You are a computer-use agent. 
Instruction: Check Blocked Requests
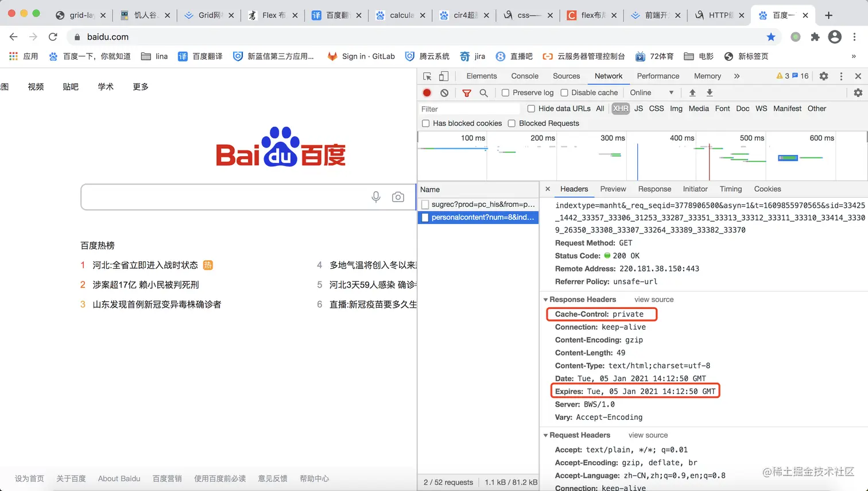pos(511,123)
